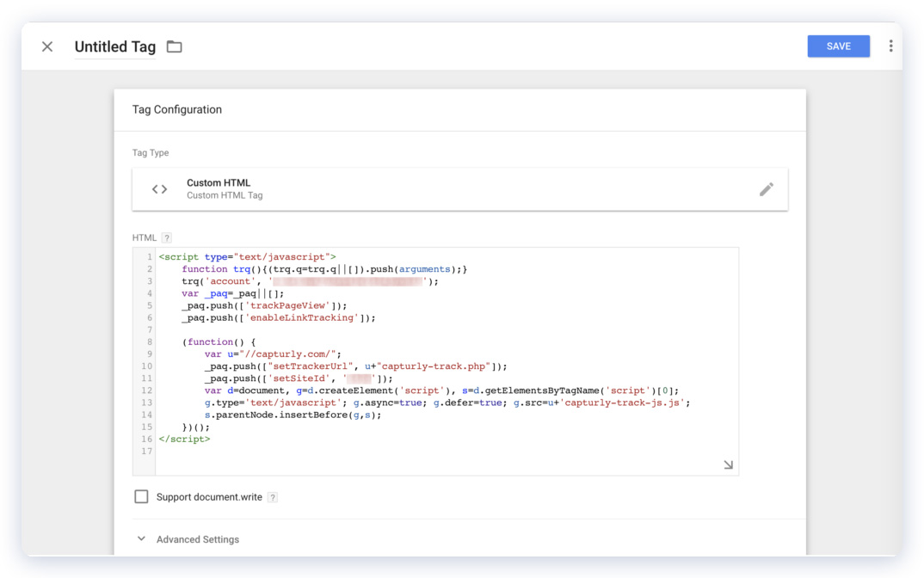Save the tag
This screenshot has width=924, height=578.
point(838,46)
